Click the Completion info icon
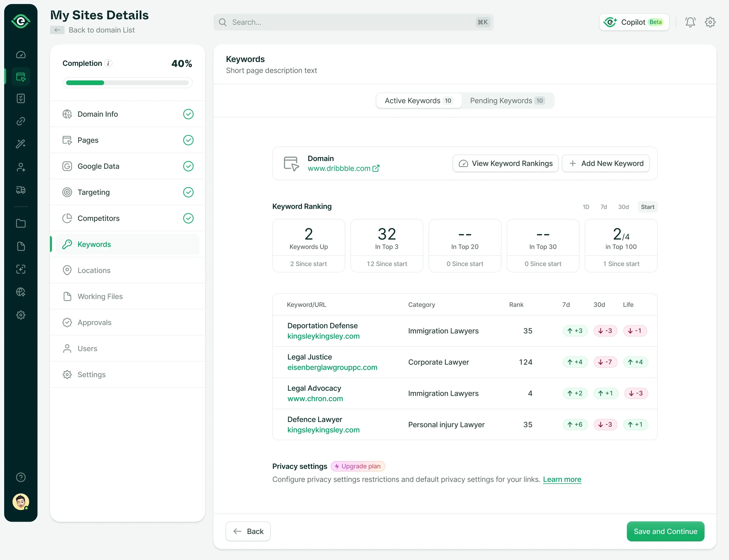This screenshot has height=560, width=729. coord(108,63)
